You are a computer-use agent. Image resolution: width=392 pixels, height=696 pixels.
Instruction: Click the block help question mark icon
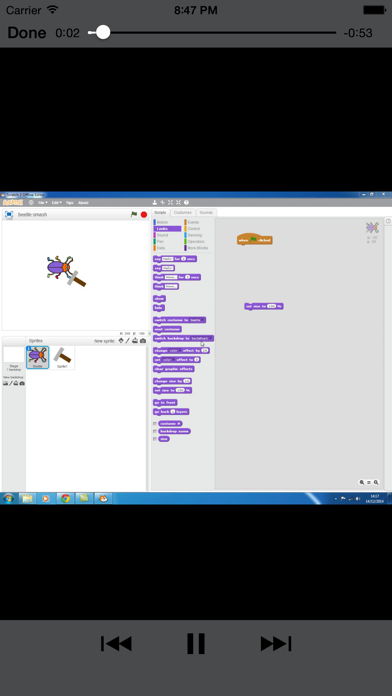pyautogui.click(x=186, y=202)
